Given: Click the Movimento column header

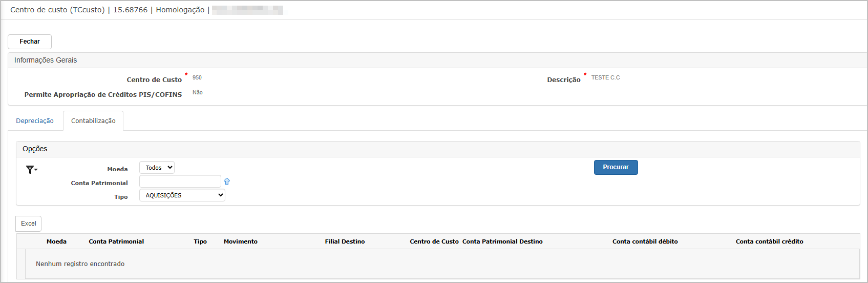Looking at the screenshot, I should [241, 241].
